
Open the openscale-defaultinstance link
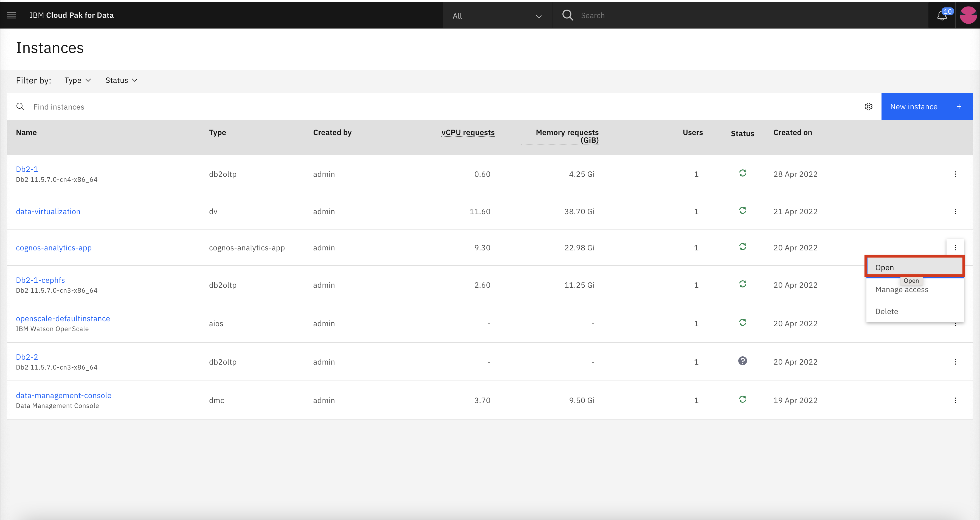click(63, 319)
